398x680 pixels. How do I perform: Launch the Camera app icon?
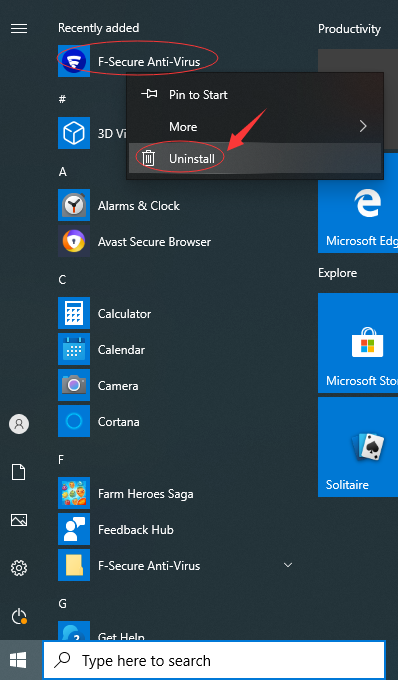[x=74, y=385]
